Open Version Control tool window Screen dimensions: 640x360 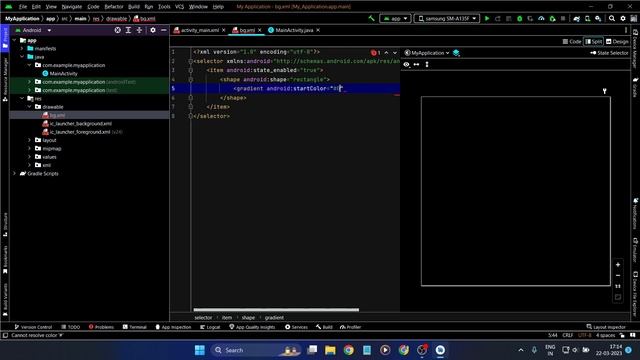pos(33,327)
